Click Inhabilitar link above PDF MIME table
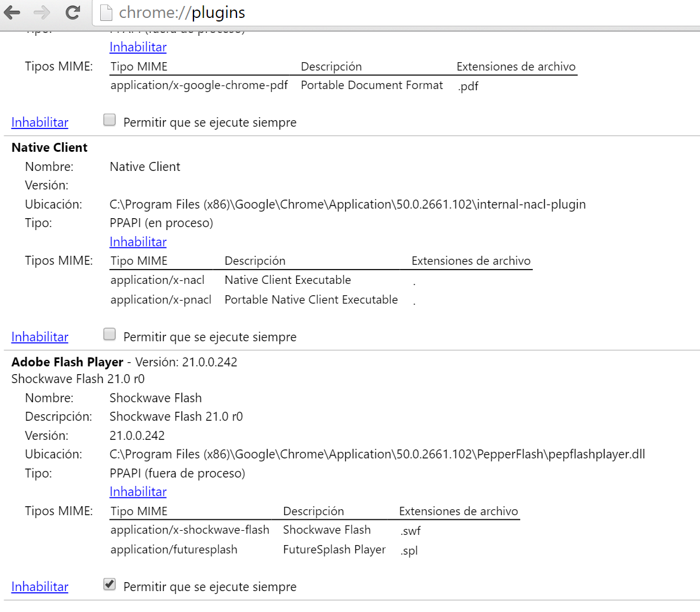This screenshot has height=612, width=700. coord(138,47)
